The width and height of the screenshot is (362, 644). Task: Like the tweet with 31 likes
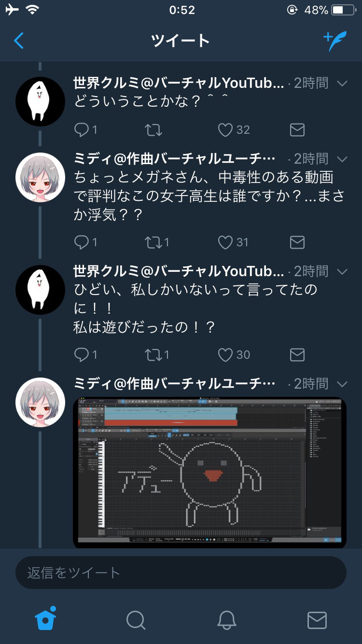click(x=225, y=242)
